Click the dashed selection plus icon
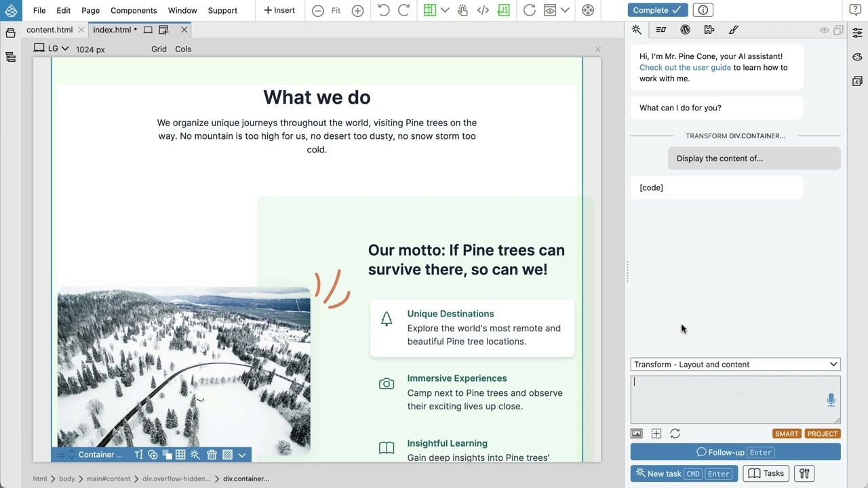Viewport: 868px width, 488px height. coord(656,434)
